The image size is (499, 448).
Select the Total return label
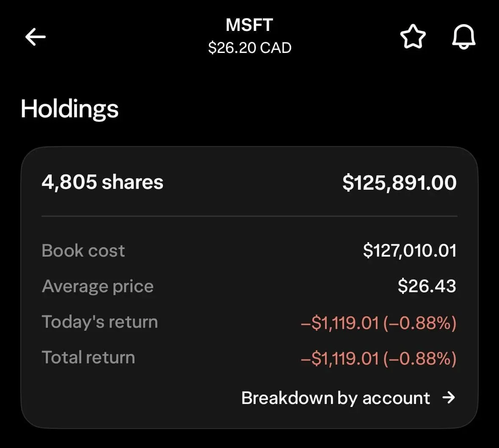(88, 357)
